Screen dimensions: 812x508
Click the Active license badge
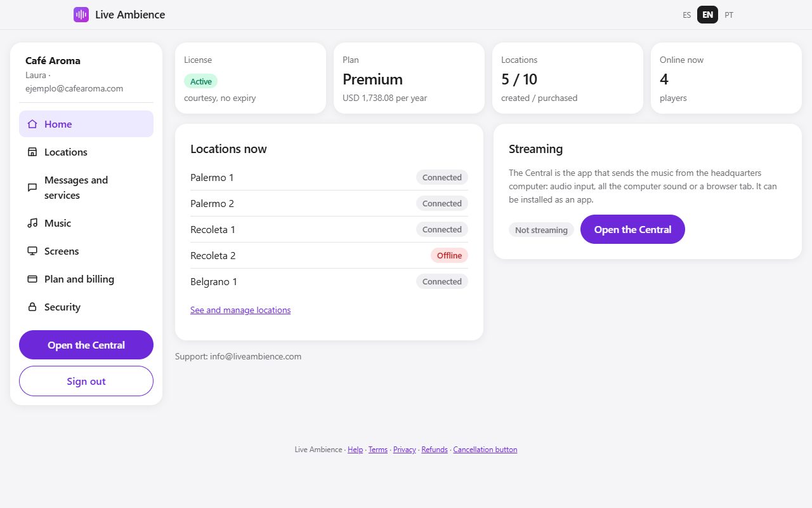click(201, 81)
